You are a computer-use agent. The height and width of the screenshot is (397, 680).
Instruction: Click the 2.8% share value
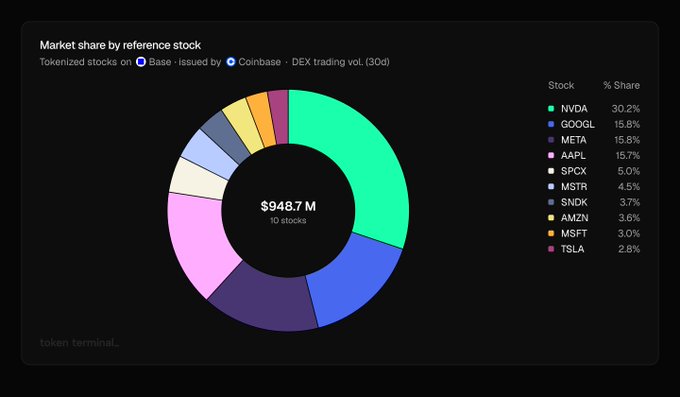pyautogui.click(x=629, y=249)
